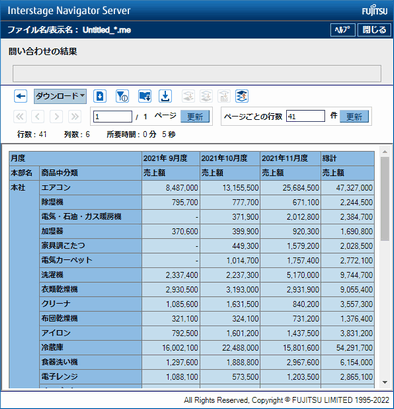Screen dimensions: 394x409
Task: Open the ダウンロード dropdown
Action: tap(60, 96)
